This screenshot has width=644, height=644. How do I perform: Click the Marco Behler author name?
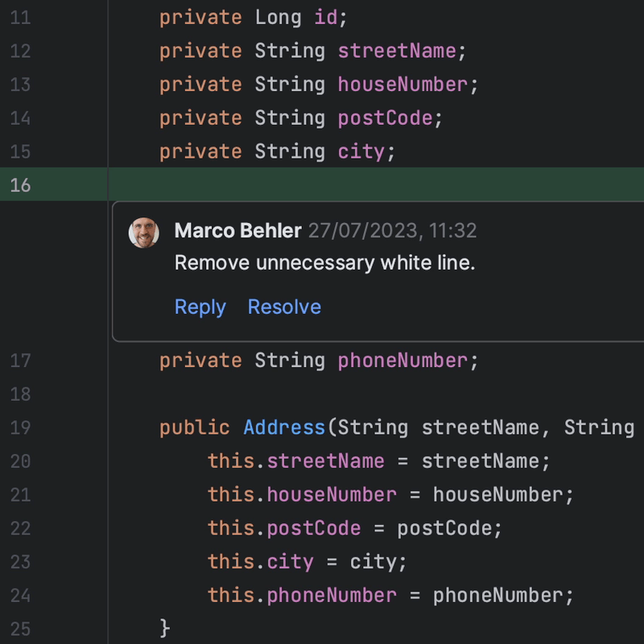point(237,231)
